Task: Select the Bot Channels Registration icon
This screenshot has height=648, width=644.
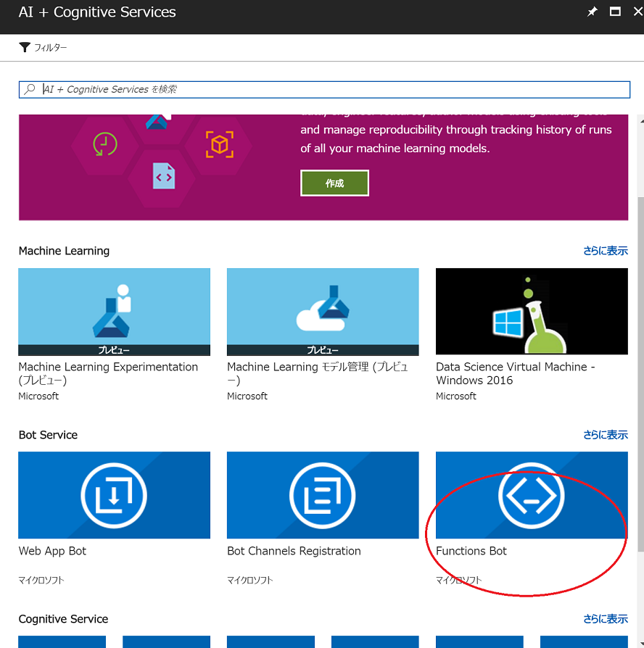Action: 323,495
